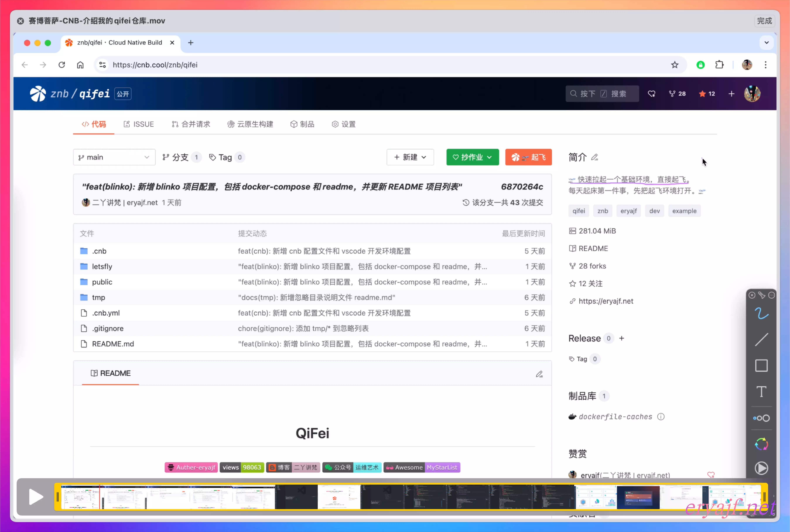790x532 pixels.
Task: Click the 完成 button in title bar
Action: coord(764,21)
